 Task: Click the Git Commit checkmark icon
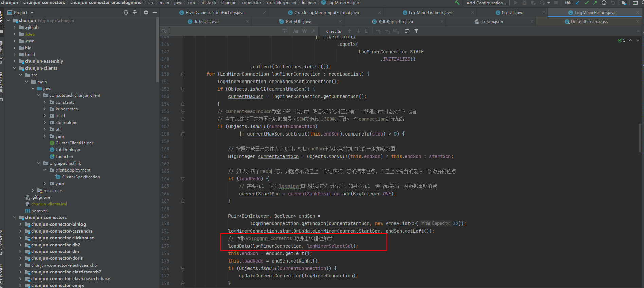pyautogui.click(x=586, y=3)
